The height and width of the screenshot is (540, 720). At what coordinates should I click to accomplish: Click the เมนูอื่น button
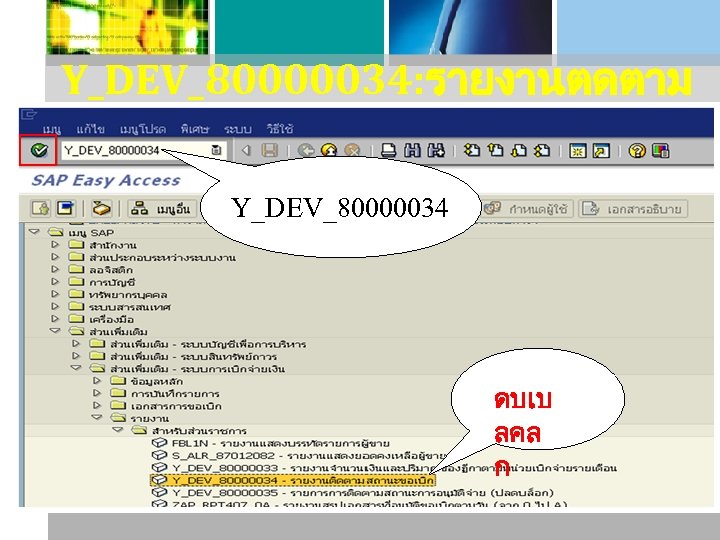[162, 208]
